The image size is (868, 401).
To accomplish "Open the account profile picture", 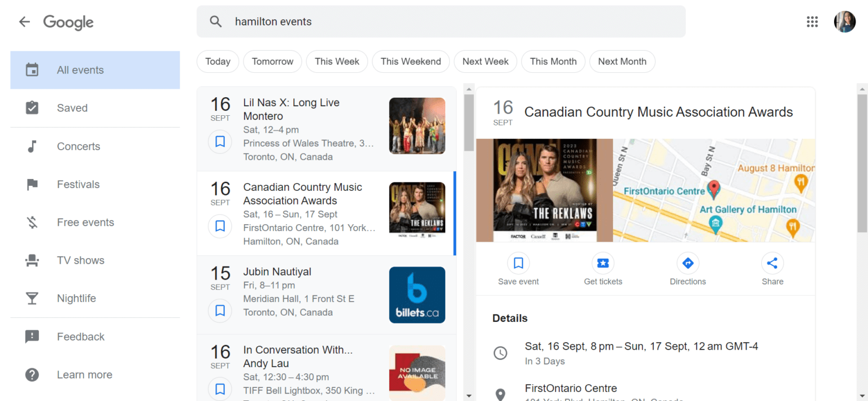I will tap(844, 22).
